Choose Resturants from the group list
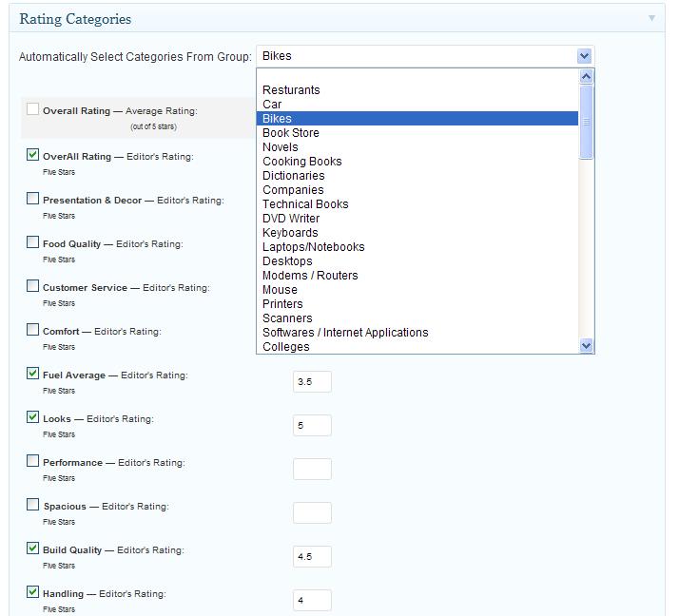The height and width of the screenshot is (616, 679). click(x=417, y=90)
